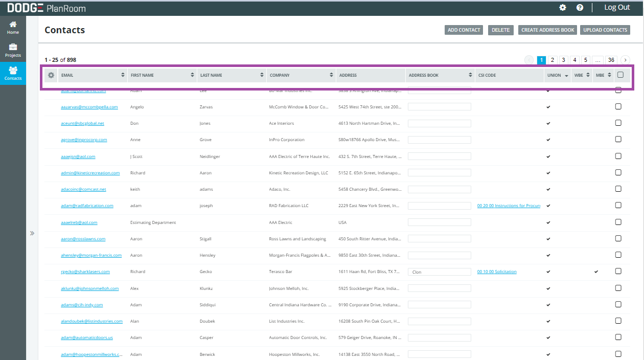Viewport: 644px width, 360px height.
Task: Check the box for Angelo Zarvas row
Action: coord(618,106)
